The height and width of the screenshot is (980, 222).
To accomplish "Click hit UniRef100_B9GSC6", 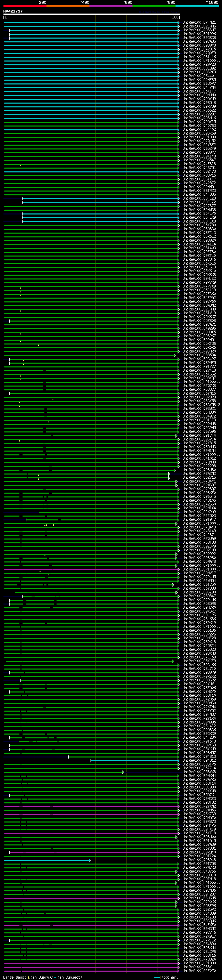I will (199, 38).
